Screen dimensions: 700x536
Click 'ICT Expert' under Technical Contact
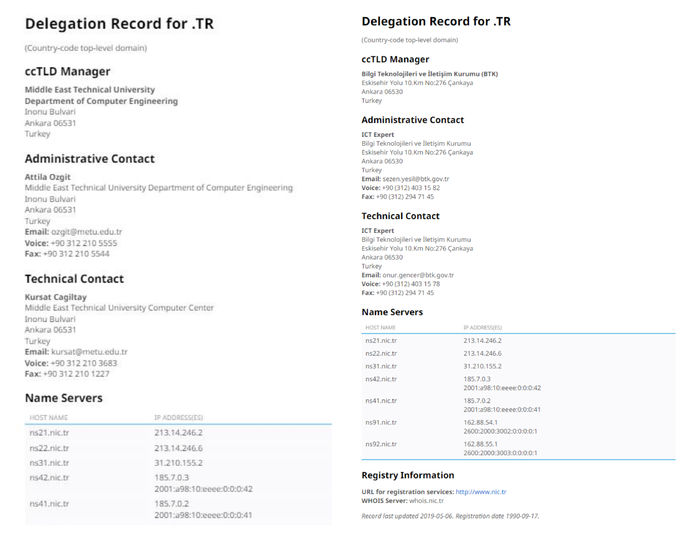coord(378,231)
